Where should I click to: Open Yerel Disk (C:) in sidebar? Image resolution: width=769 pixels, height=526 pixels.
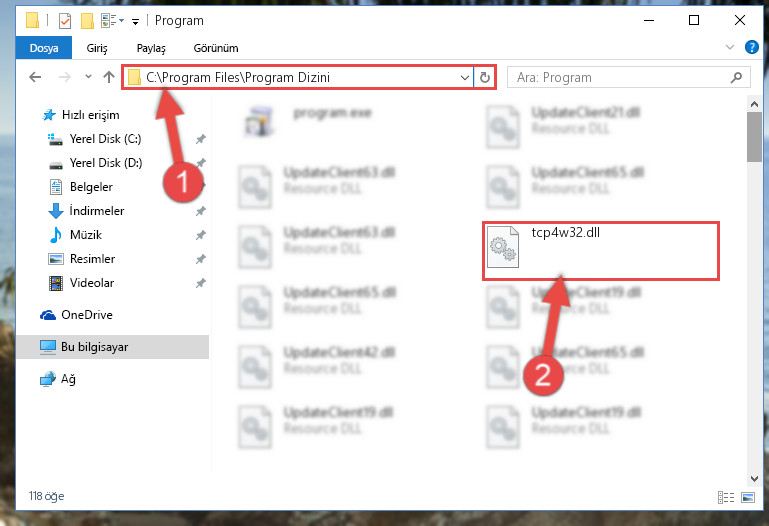click(x=105, y=139)
